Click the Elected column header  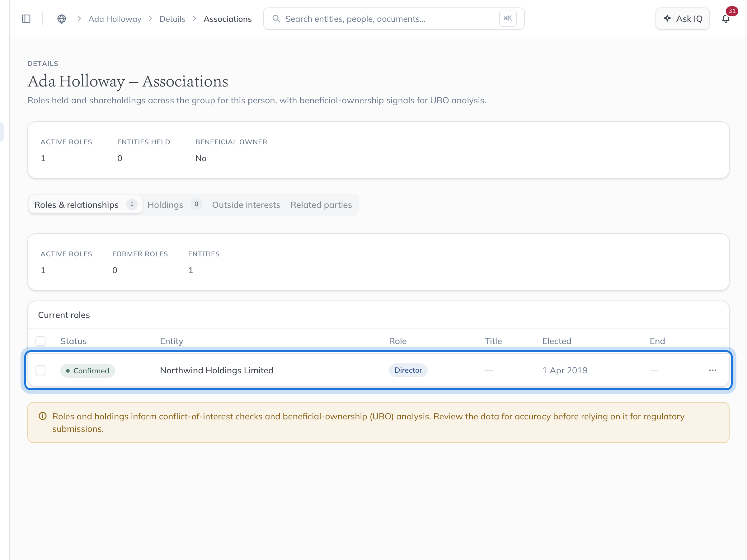[x=557, y=341]
